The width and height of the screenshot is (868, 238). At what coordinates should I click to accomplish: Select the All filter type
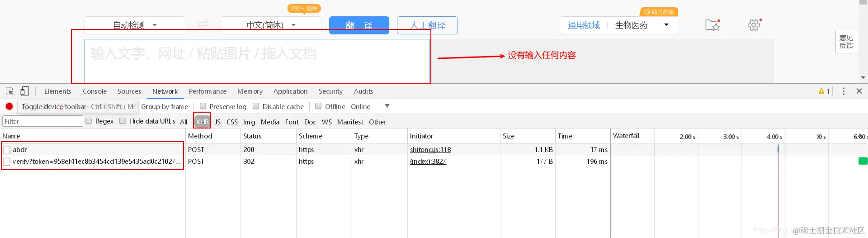point(184,122)
